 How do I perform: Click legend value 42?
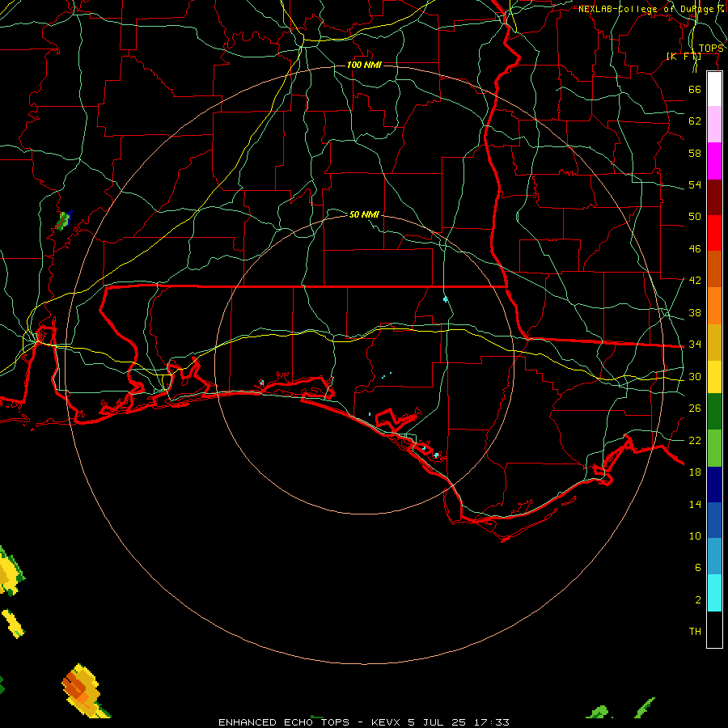coord(695,281)
